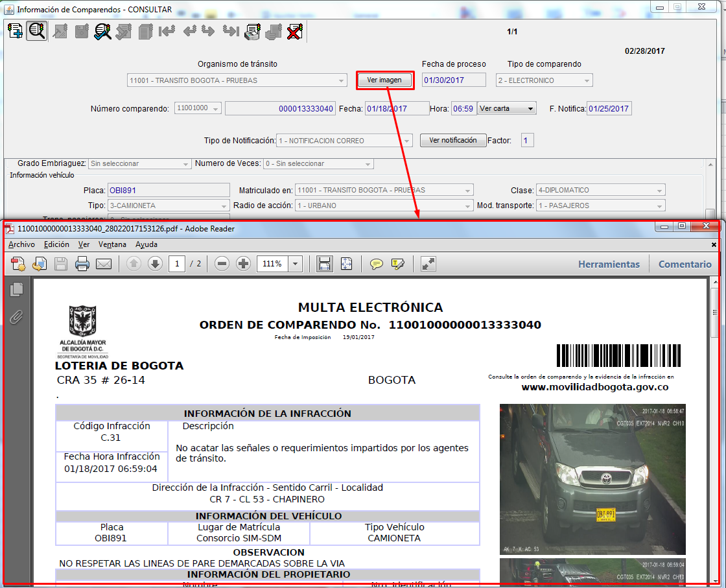Click the print icon in Adobe Reader
This screenshot has width=726, height=588.
(82, 264)
